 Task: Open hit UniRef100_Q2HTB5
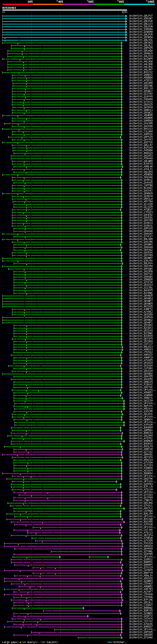[x=141, y=554]
